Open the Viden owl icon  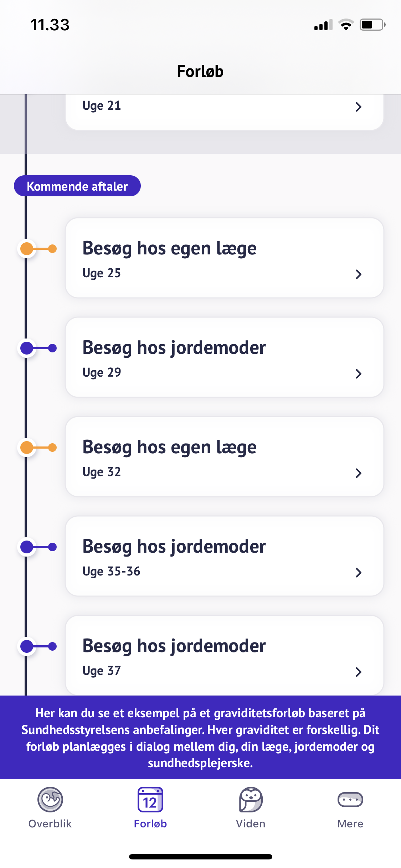tap(251, 799)
